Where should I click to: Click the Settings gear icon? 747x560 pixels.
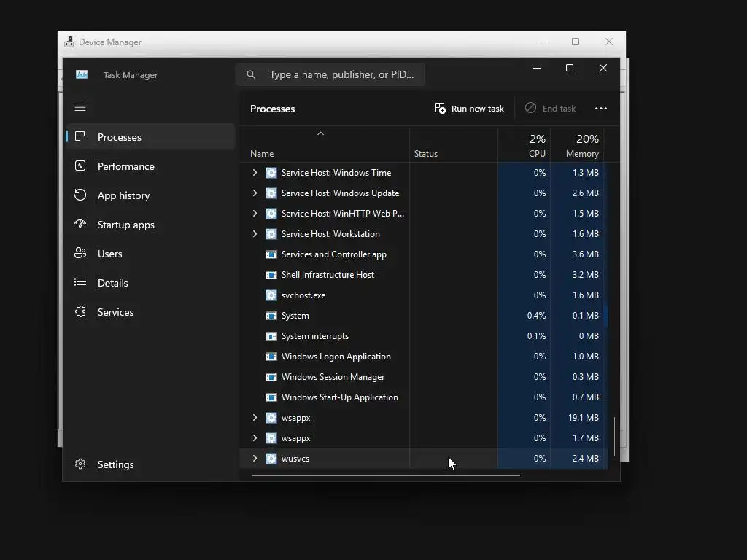coord(80,464)
